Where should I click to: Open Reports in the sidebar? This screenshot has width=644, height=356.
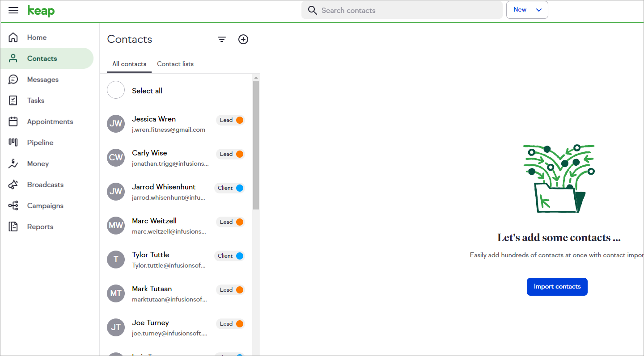pos(47,226)
